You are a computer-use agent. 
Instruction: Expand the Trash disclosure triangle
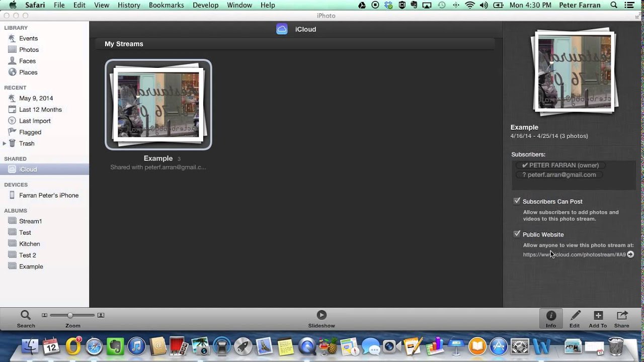[5, 143]
